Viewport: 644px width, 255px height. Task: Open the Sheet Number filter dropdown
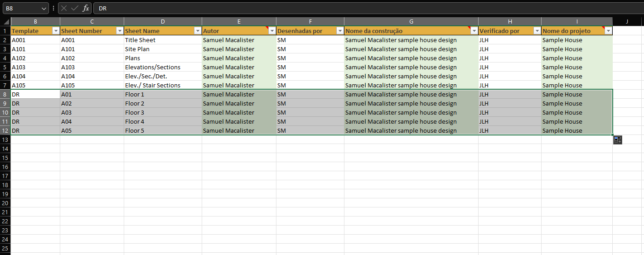coord(120,31)
